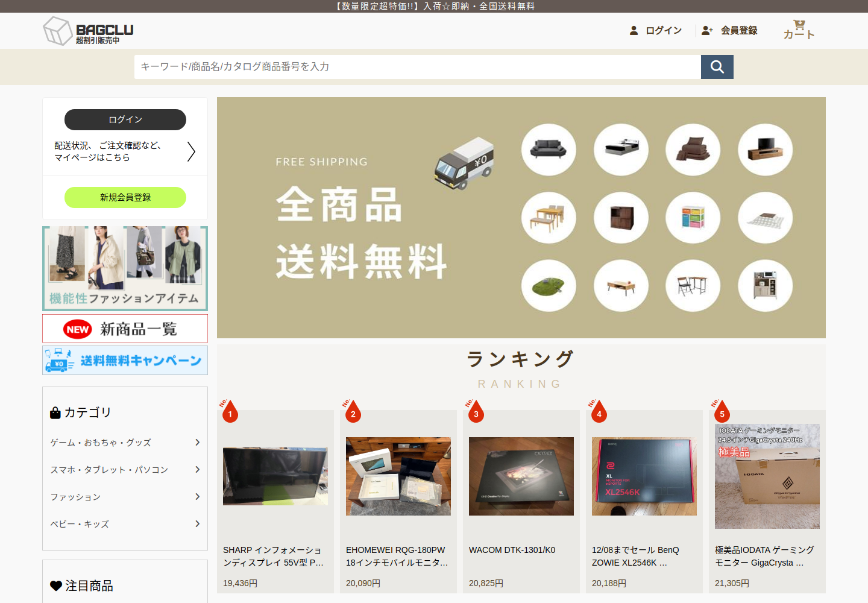The image size is (868, 603).
Task: Open the SHARP display product image
Action: 275,476
